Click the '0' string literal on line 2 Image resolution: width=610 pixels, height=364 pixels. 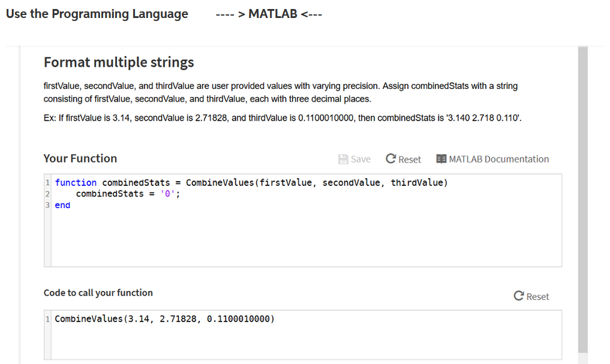pyautogui.click(x=167, y=194)
